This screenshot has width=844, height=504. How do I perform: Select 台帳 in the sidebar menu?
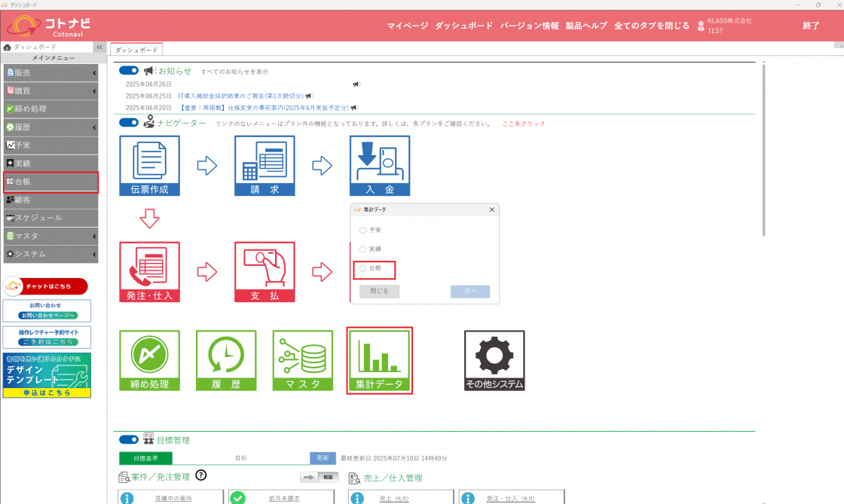(x=50, y=182)
